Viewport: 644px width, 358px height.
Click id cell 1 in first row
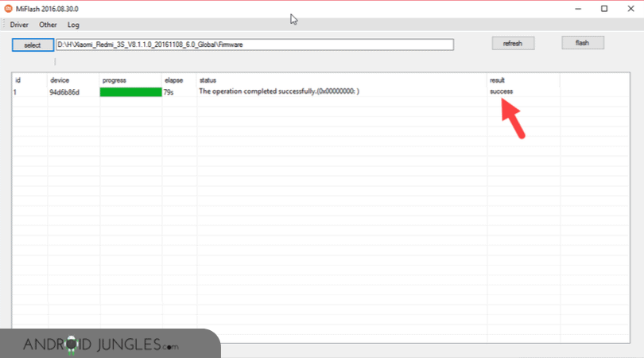(x=15, y=92)
